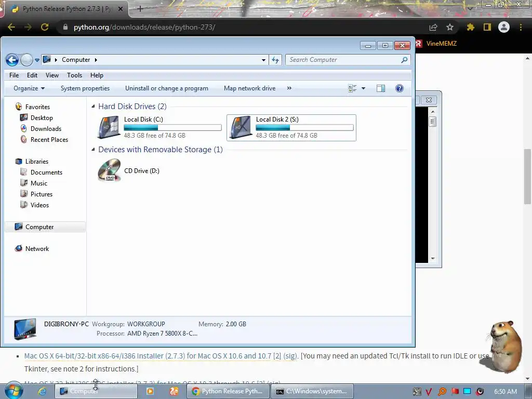Open the View menu
This screenshot has width=532, height=399.
(52, 75)
